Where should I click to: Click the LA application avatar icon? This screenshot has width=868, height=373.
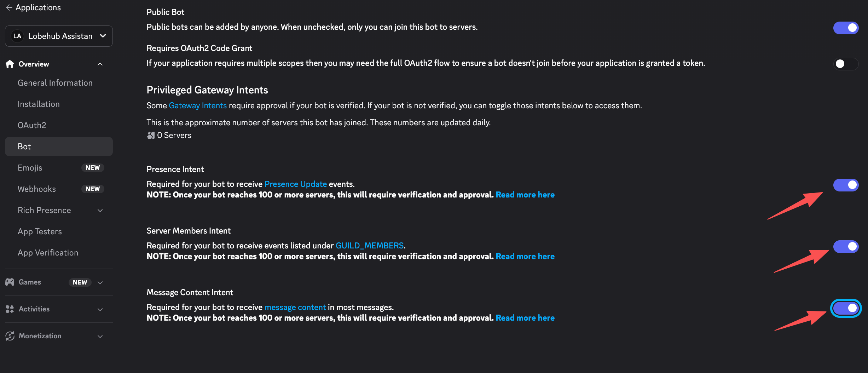tap(17, 36)
